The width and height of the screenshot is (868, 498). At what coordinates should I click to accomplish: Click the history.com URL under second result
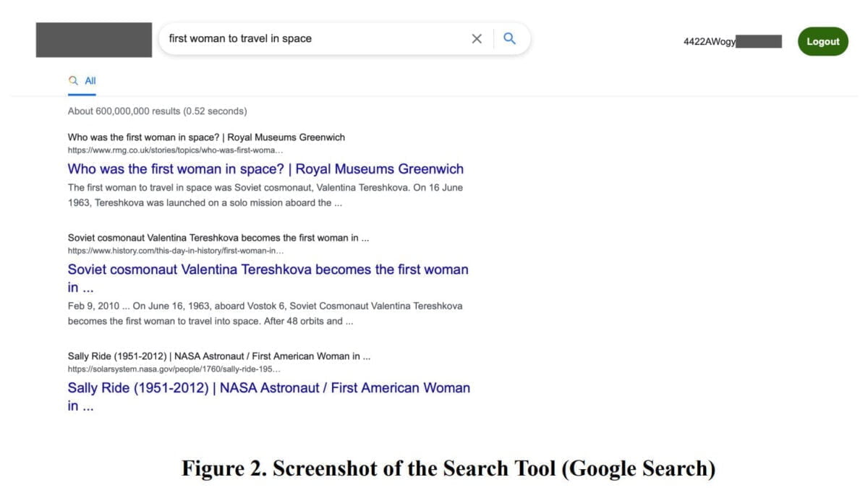pyautogui.click(x=176, y=251)
